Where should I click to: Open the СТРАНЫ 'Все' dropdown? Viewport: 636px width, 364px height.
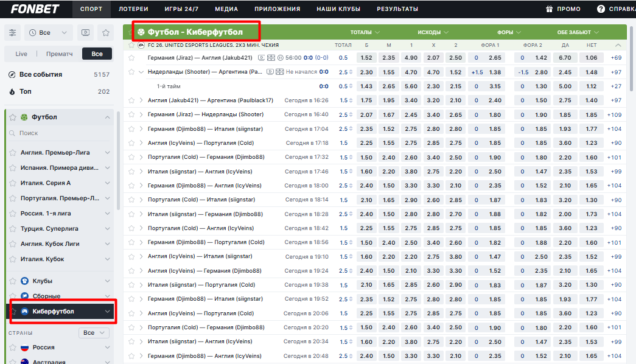tap(94, 333)
